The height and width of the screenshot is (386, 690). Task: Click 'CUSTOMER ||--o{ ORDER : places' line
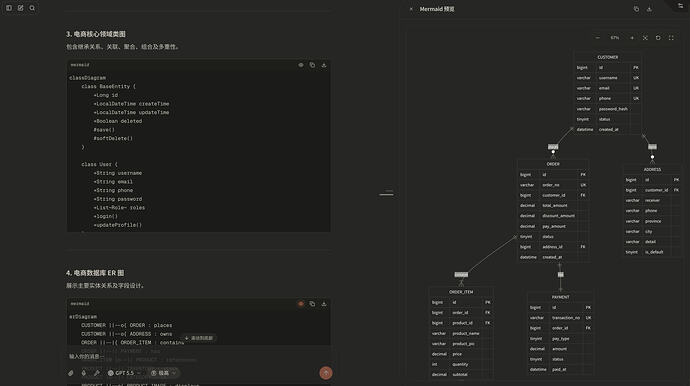point(126,325)
